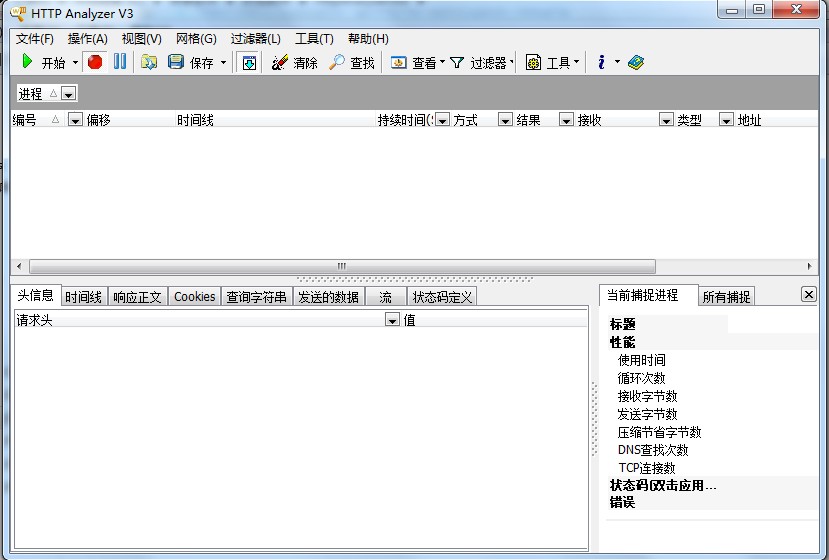Screen dimensions: 829x560
Task: Click the 使用时间 row in summary
Action: coord(712,360)
